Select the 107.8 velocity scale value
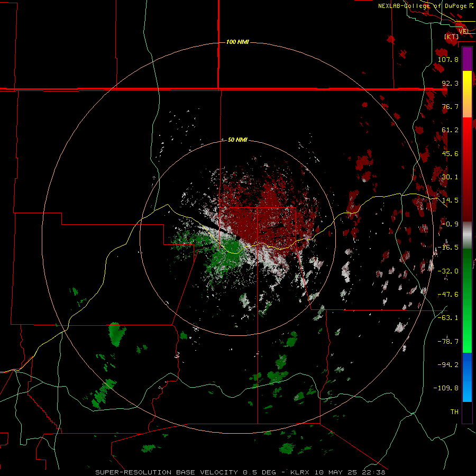 [x=448, y=59]
